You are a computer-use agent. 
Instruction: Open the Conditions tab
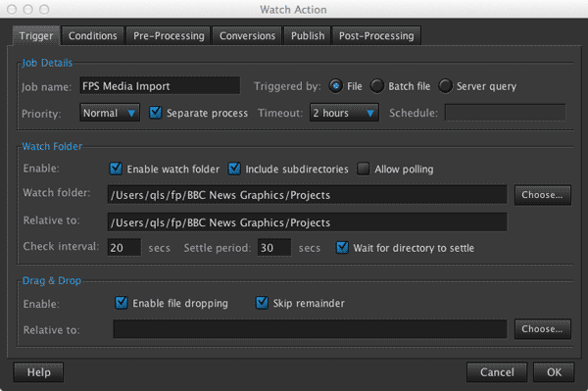[x=93, y=36]
